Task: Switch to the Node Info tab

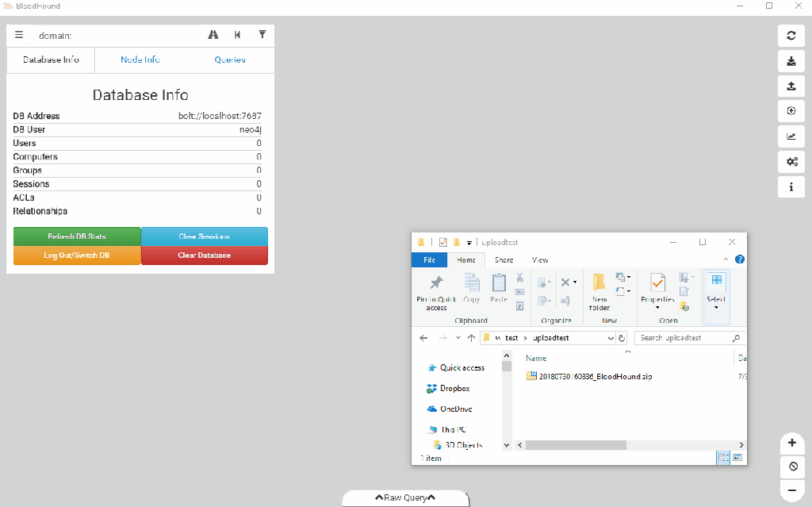Action: click(x=140, y=60)
